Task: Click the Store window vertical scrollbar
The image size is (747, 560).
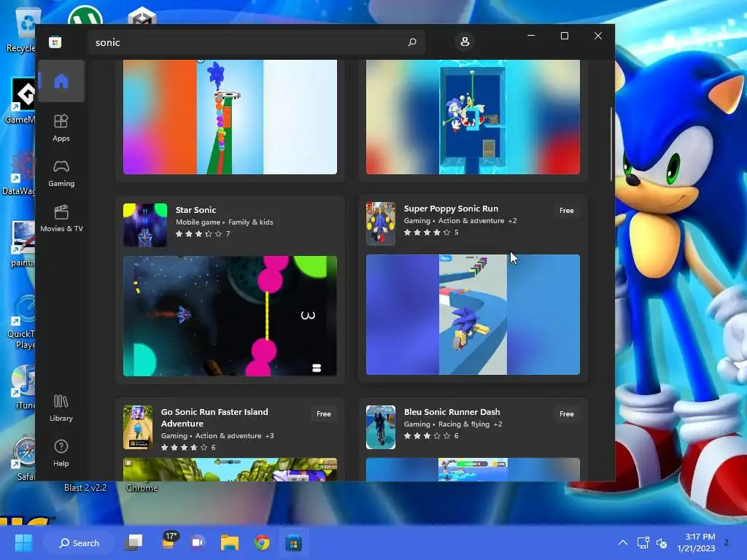Action: 611,145
